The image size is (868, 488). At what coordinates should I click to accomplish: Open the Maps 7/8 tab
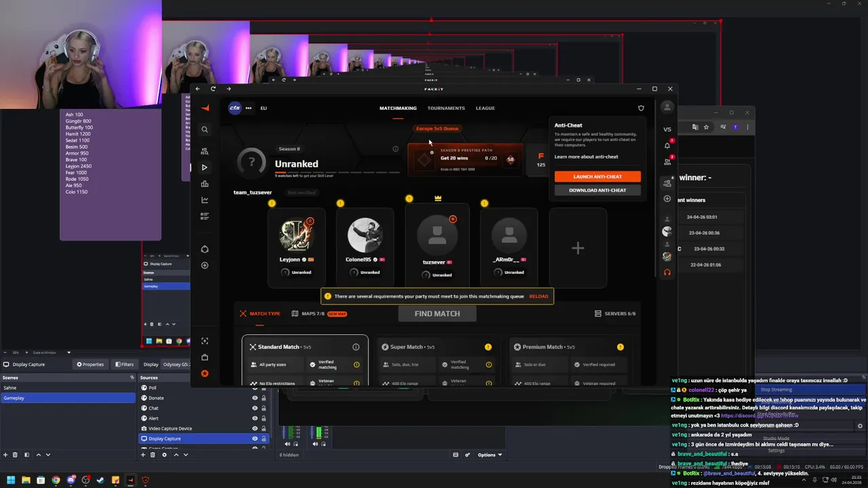pos(319,314)
